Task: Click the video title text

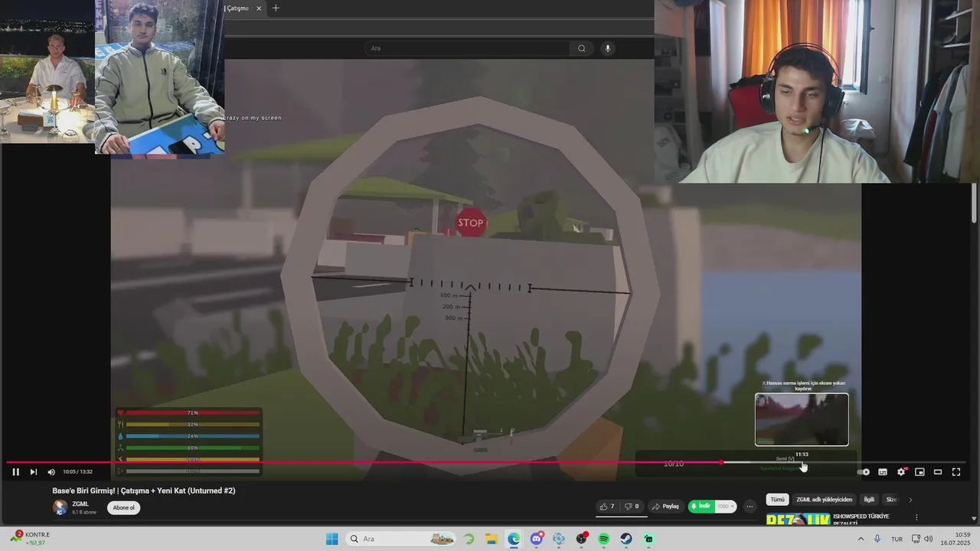Action: click(144, 491)
